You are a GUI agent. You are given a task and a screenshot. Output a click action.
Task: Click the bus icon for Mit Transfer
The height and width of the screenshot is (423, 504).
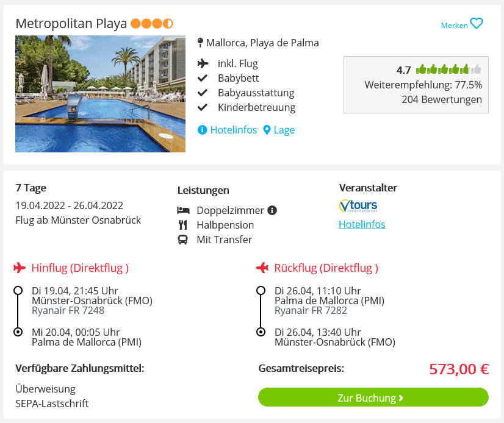point(183,240)
